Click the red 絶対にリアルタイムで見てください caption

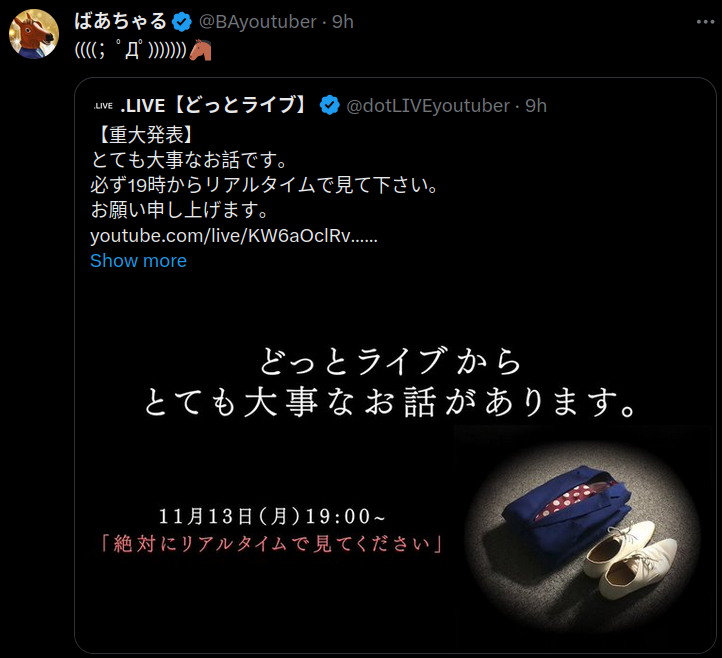click(x=272, y=544)
